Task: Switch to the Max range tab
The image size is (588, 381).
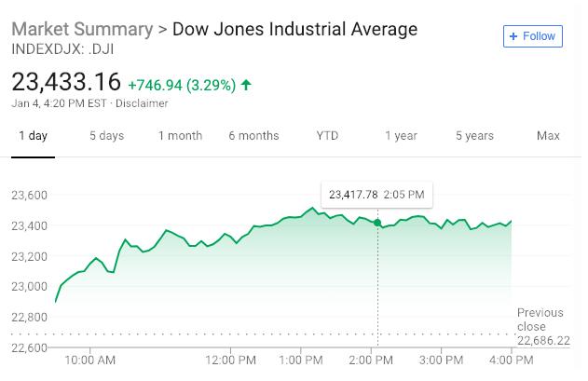Action: 548,136
